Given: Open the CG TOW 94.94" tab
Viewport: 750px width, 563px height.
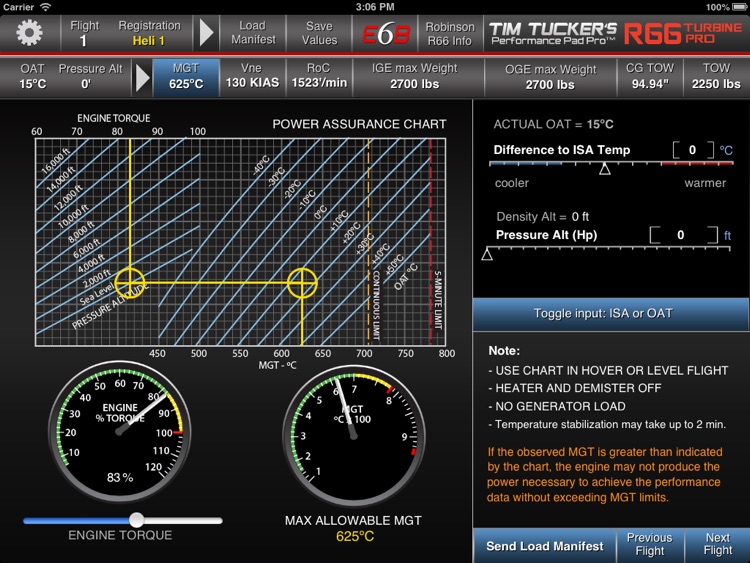Looking at the screenshot, I should click(650, 77).
